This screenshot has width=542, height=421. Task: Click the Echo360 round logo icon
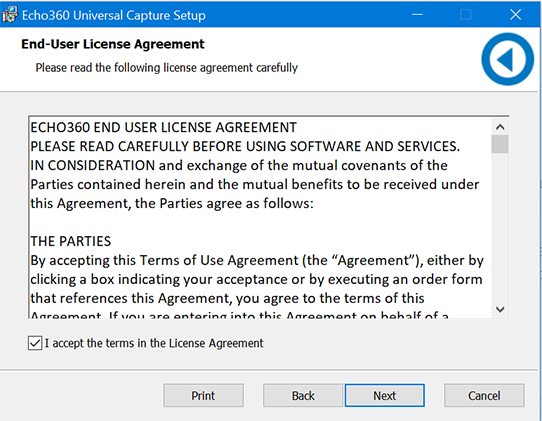pyautogui.click(x=507, y=59)
